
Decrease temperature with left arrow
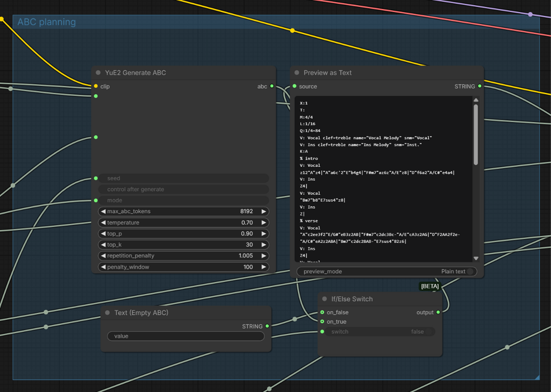tap(103, 223)
